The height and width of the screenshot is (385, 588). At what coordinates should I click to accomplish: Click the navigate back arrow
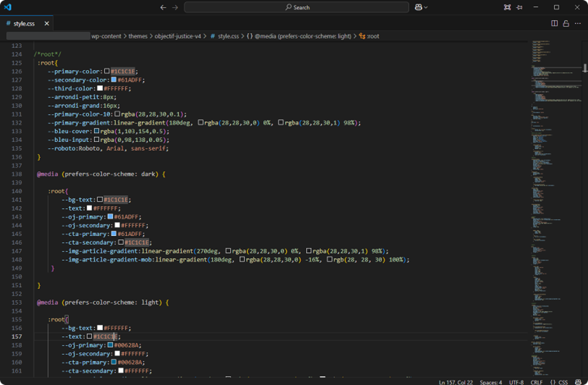point(163,7)
